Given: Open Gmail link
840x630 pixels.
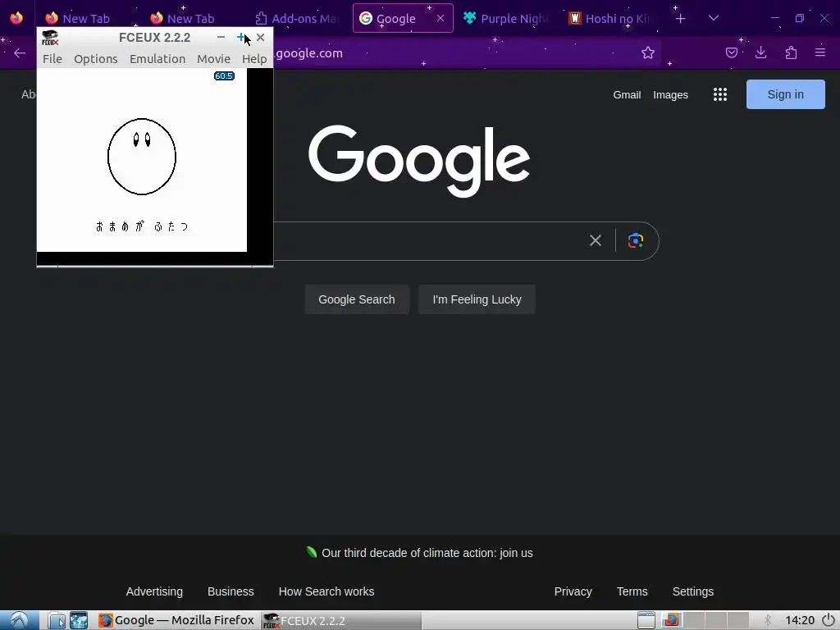Looking at the screenshot, I should (x=627, y=95).
